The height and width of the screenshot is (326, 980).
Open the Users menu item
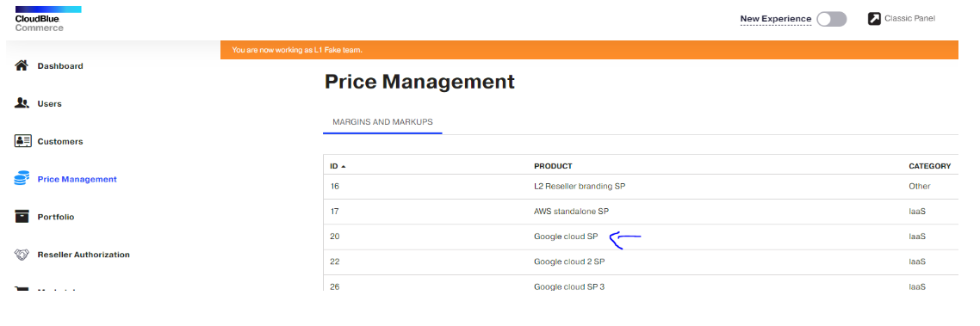49,104
